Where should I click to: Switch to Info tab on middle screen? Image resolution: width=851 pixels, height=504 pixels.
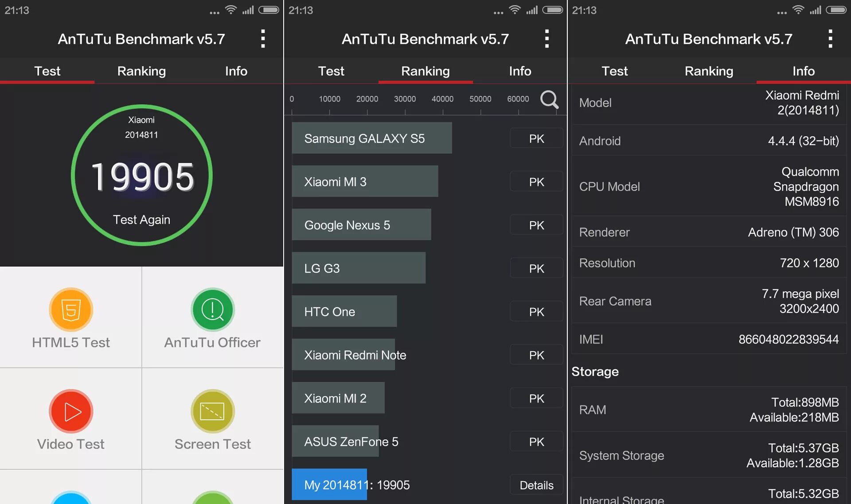click(x=519, y=71)
